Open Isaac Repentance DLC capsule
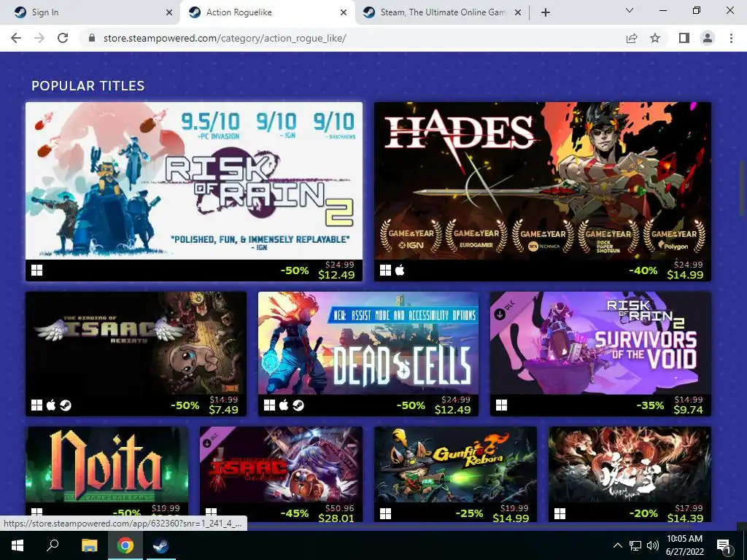 tap(281, 464)
